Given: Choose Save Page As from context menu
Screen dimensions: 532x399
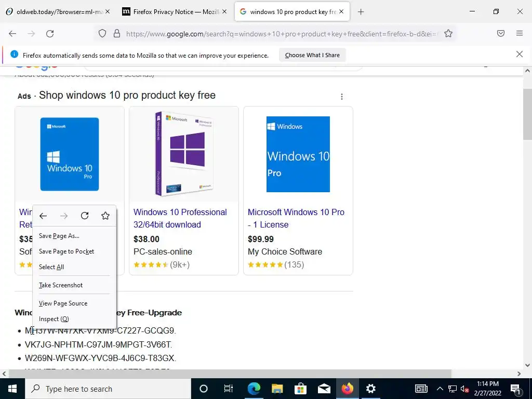Looking at the screenshot, I should [x=74, y=236].
